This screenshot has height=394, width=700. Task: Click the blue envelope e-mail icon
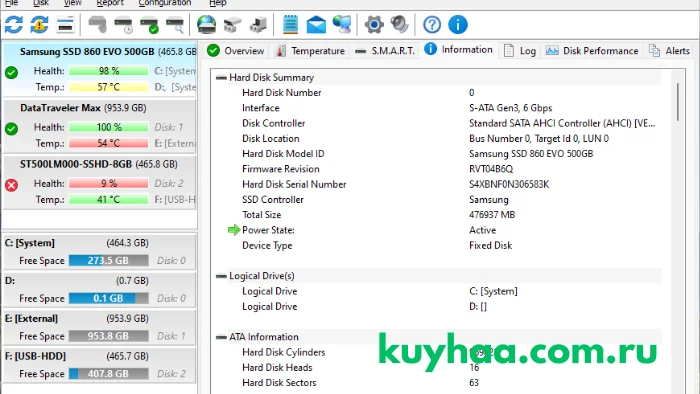tap(316, 25)
